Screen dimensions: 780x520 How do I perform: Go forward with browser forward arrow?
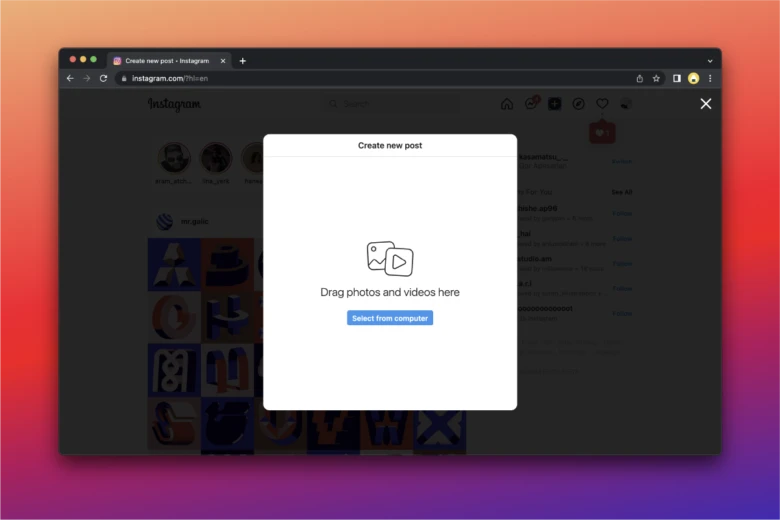point(87,79)
